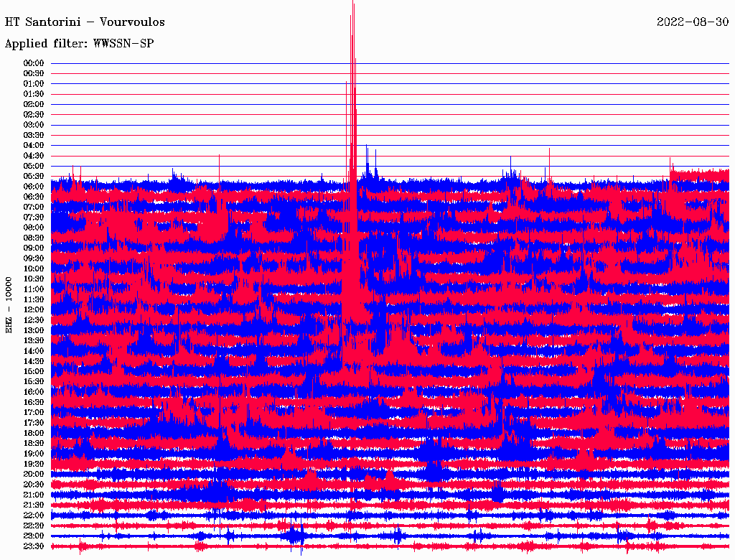Click the '01:00' time label
Viewport: 735px width, 560px height.
pyautogui.click(x=33, y=83)
